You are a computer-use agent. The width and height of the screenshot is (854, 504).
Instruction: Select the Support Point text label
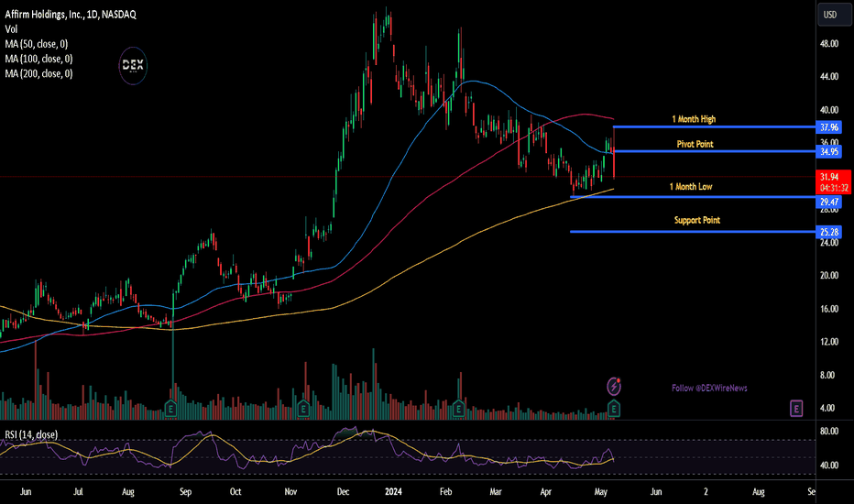pos(697,220)
